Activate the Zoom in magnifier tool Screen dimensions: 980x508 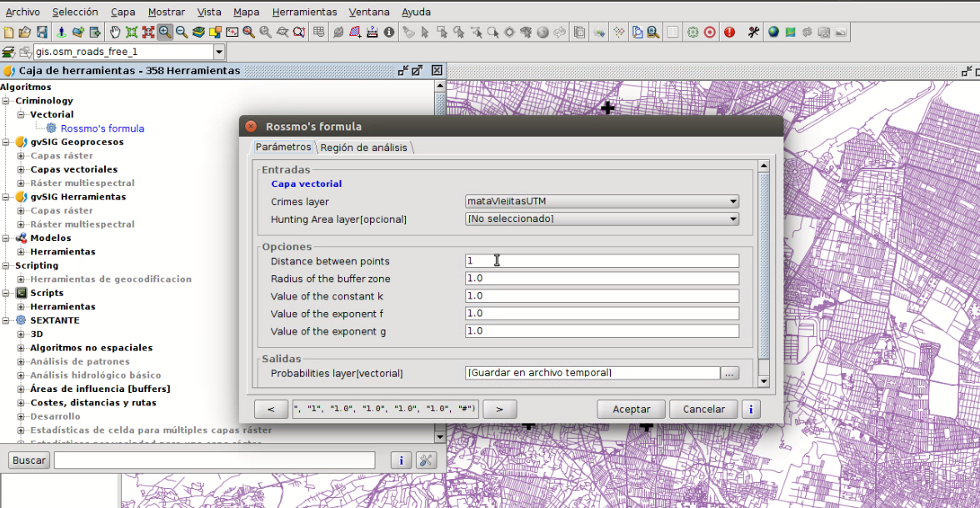(x=165, y=33)
